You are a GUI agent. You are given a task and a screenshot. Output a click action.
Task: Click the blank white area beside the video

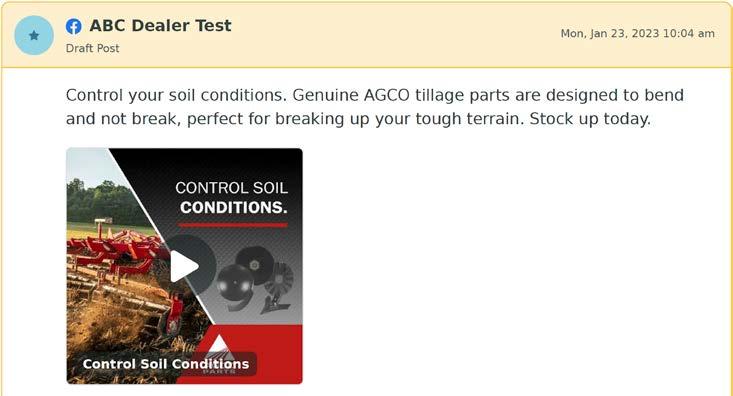[514, 266]
